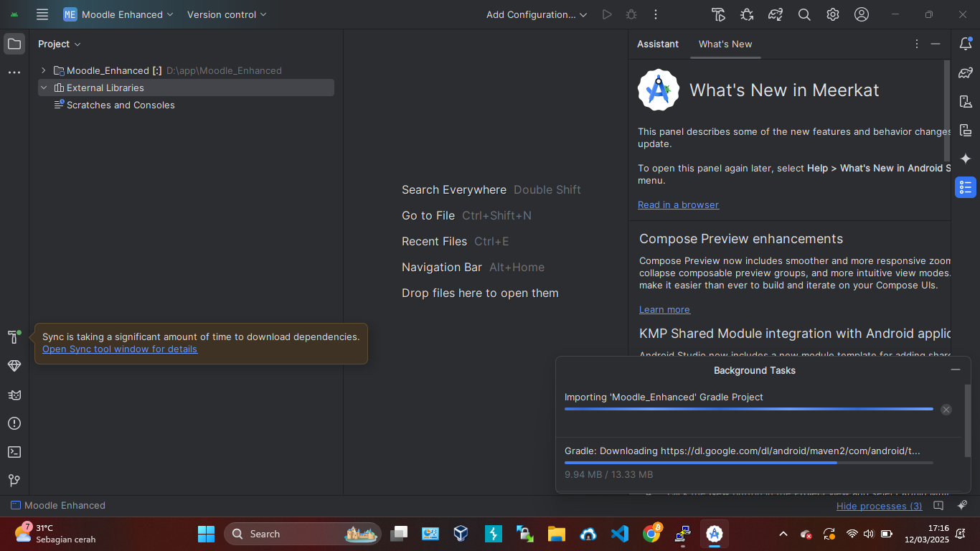Open the Logcat cat icon
980x551 pixels.
tap(14, 395)
